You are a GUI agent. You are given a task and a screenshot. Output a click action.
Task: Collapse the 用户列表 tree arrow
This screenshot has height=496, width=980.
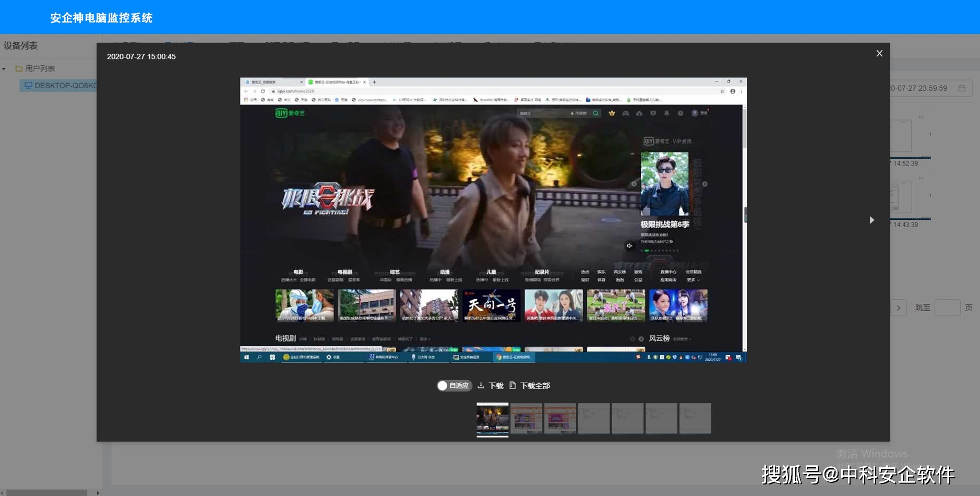click(x=4, y=68)
